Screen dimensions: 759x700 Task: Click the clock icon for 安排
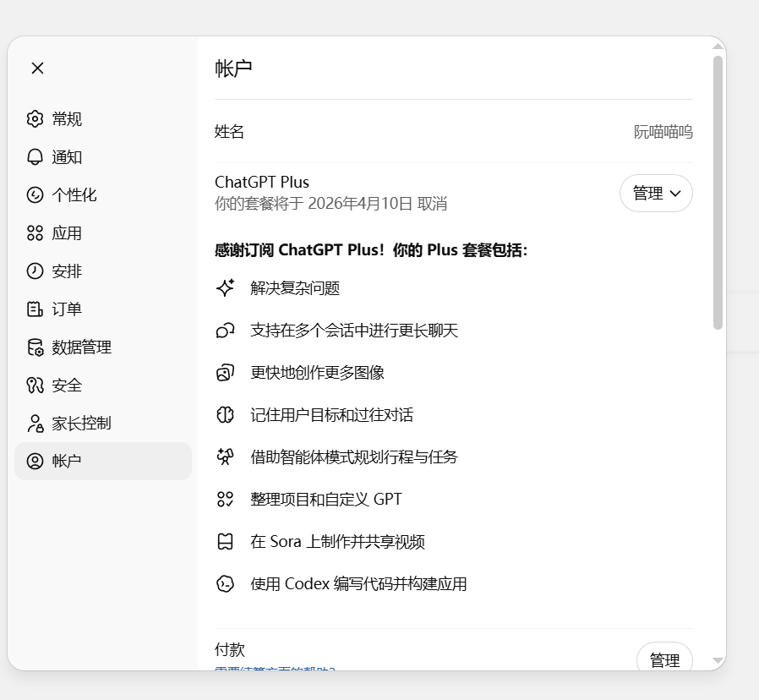click(35, 271)
